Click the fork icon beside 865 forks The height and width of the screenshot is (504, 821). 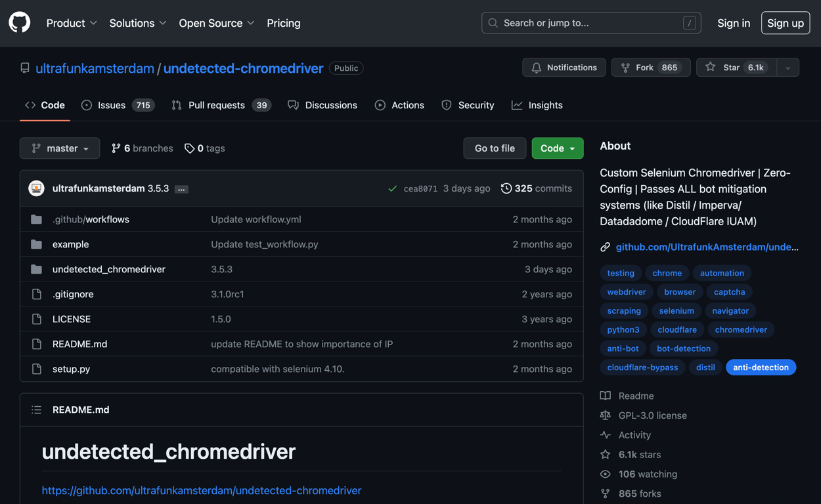(x=606, y=493)
